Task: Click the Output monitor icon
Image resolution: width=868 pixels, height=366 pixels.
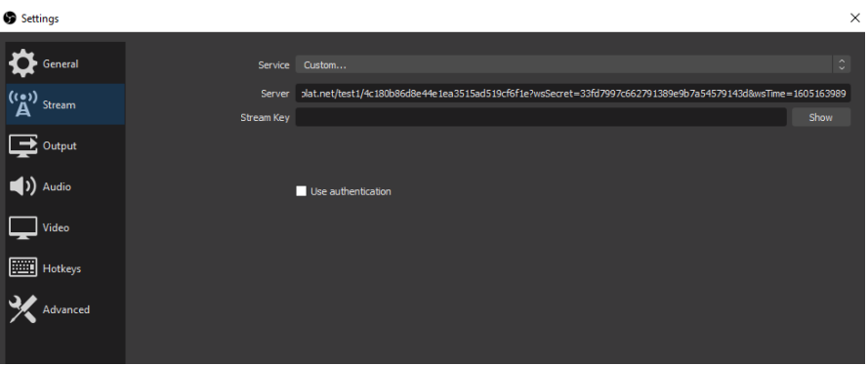Action: pyautogui.click(x=22, y=145)
